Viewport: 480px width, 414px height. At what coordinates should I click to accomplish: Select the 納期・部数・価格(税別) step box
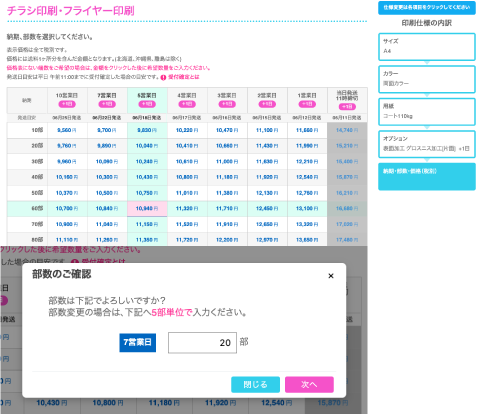pyautogui.click(x=427, y=176)
